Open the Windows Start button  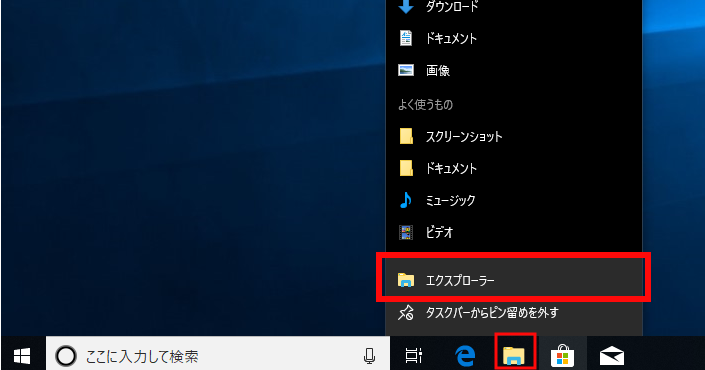[x=22, y=356]
